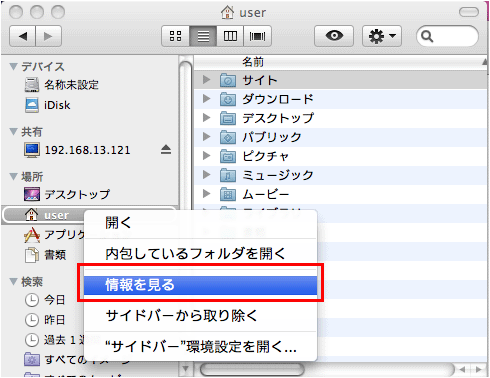Select the デスクトップ folder icon in list
Viewport: 490px width, 378px height.
pos(228,118)
